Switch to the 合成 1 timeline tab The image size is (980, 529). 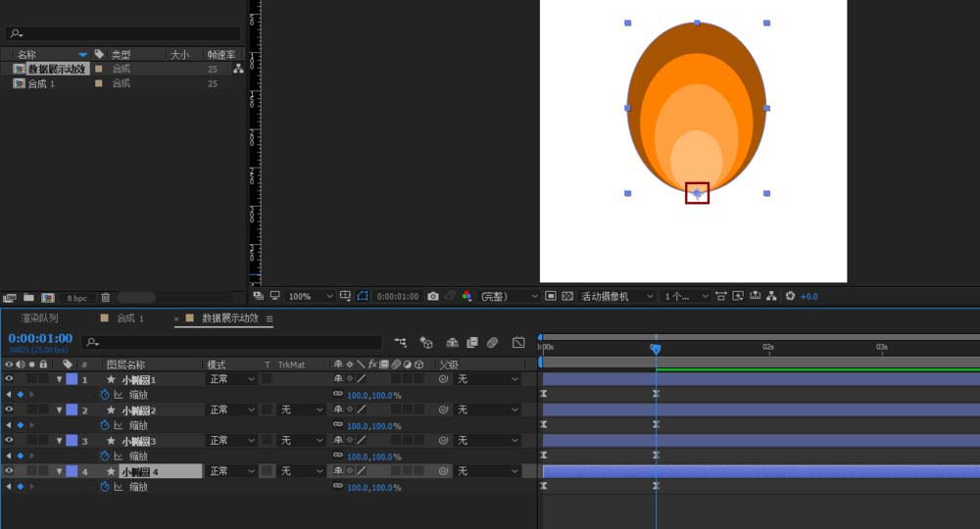coord(130,318)
